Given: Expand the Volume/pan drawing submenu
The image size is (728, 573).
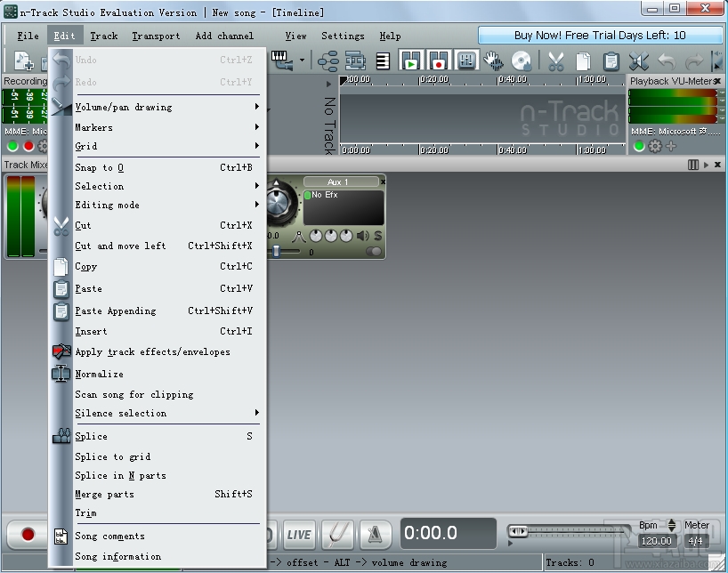Looking at the screenshot, I should click(257, 107).
